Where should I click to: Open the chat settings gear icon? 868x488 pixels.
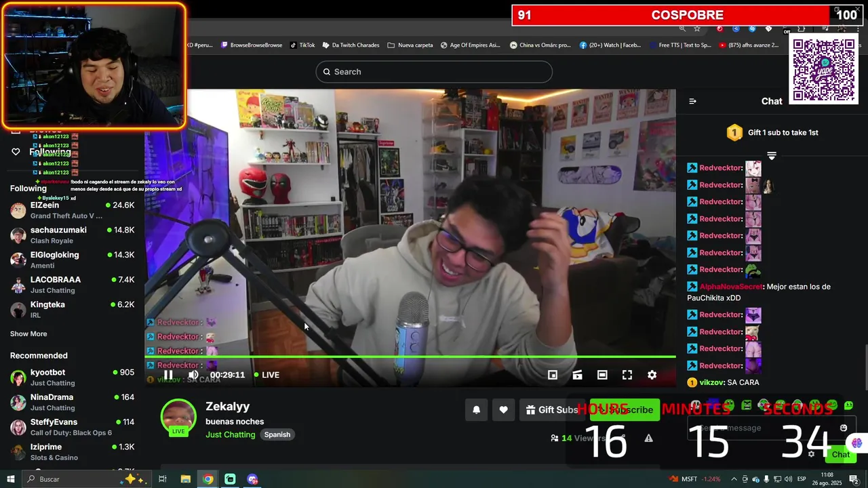click(x=811, y=454)
